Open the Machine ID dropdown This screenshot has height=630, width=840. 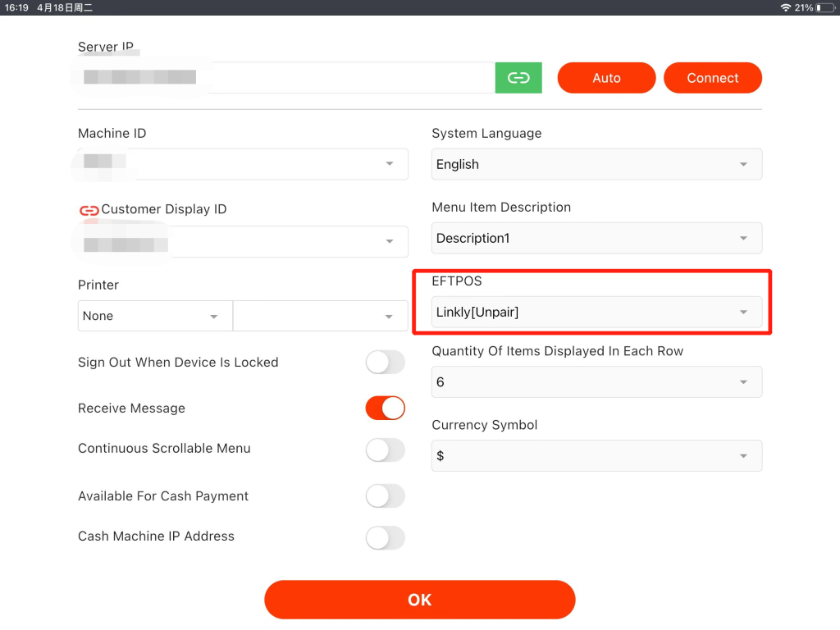click(243, 164)
